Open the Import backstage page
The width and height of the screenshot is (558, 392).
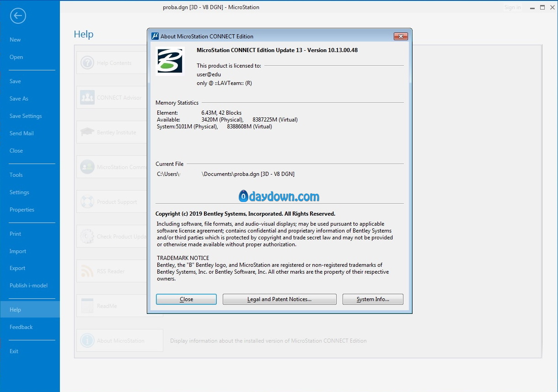point(30,251)
